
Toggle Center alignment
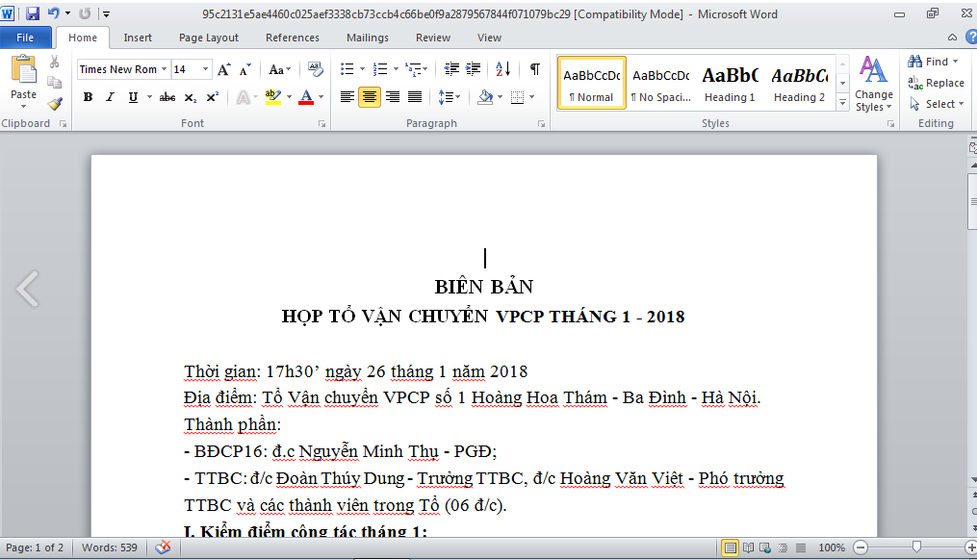point(370,97)
